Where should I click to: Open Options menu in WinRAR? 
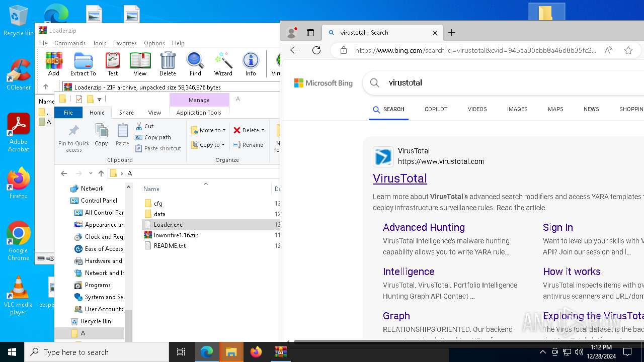[x=154, y=43]
